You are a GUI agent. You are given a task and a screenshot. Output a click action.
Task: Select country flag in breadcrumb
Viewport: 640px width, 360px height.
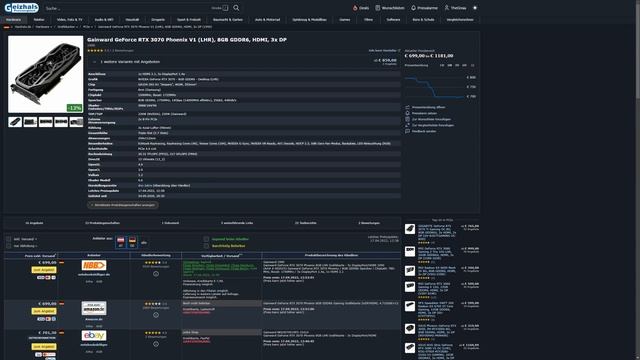[7, 27]
